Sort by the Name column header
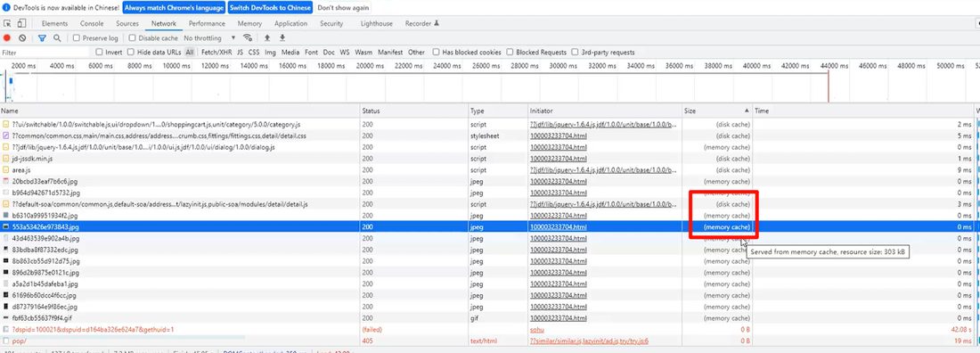 pyautogui.click(x=180, y=111)
